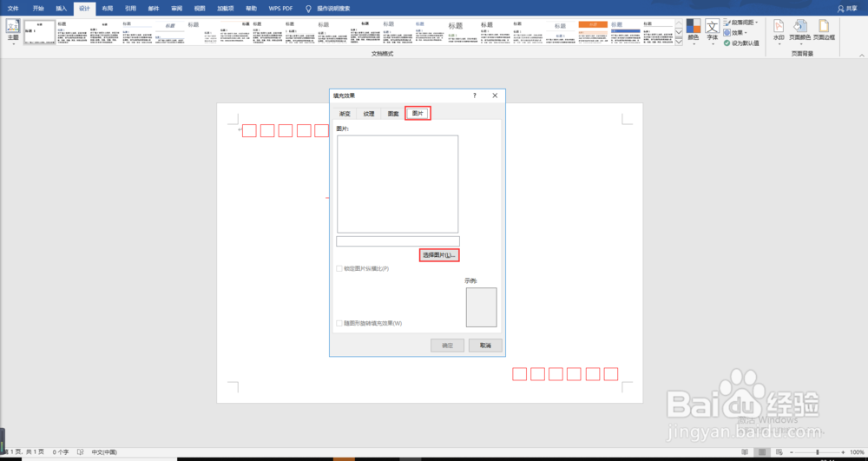Open the 文件 menu
The width and height of the screenshot is (868, 461).
(13, 9)
